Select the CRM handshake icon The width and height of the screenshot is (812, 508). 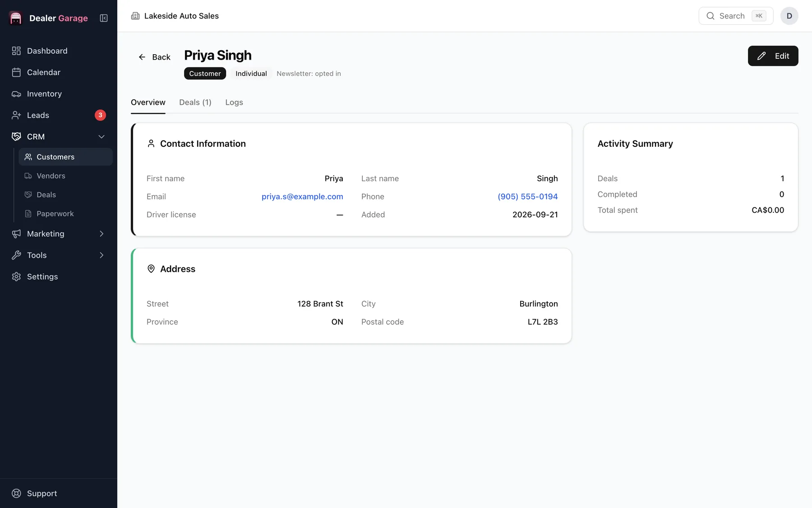[x=16, y=136]
